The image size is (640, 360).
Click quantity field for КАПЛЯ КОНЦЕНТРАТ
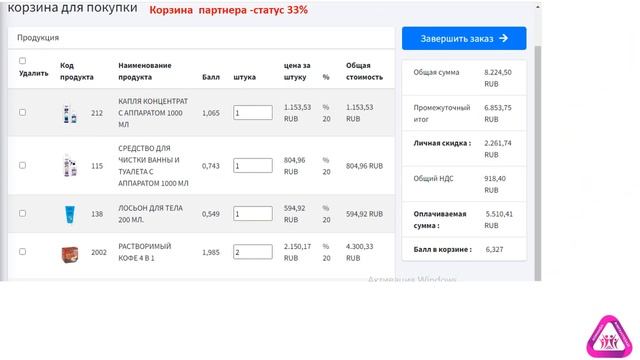pos(253,112)
